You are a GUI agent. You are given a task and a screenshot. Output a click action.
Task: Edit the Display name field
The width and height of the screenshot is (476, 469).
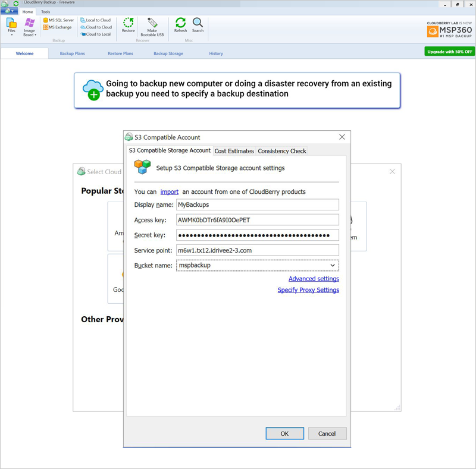click(x=258, y=204)
